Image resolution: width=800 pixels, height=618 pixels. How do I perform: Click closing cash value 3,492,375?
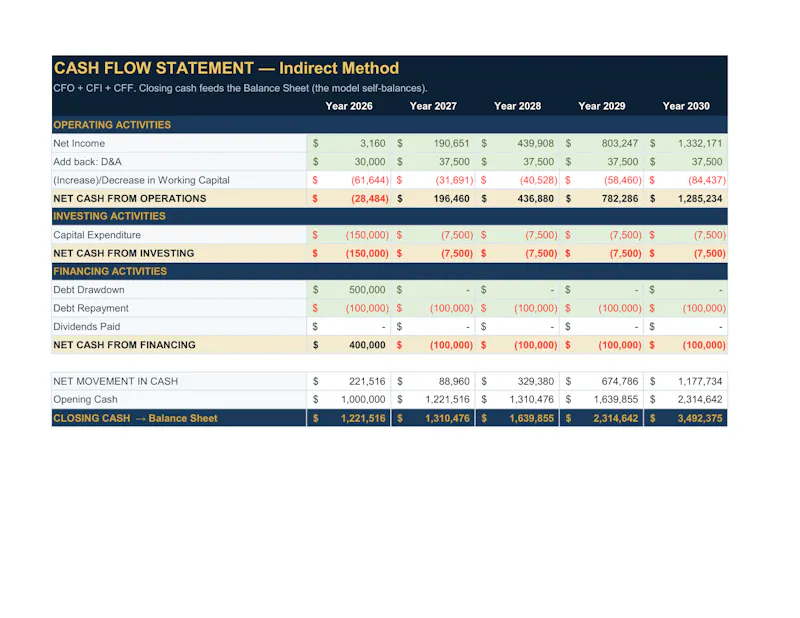(x=700, y=418)
